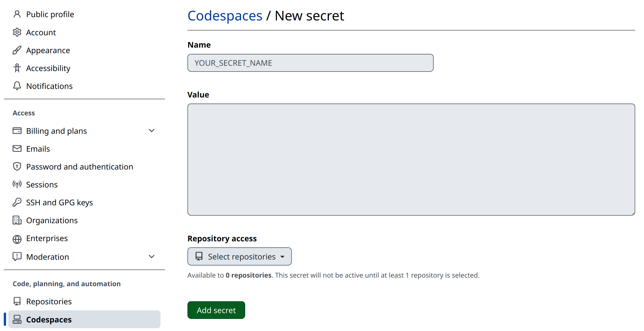Click the Appearance paintbrush icon
Image resolution: width=644 pixels, height=331 pixels.
(17, 50)
